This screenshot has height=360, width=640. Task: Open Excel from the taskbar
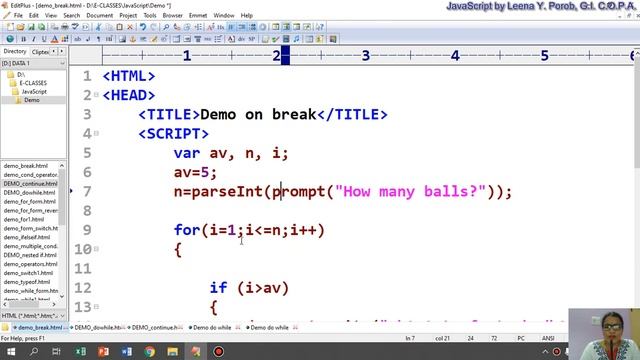pyautogui.click(x=81, y=351)
